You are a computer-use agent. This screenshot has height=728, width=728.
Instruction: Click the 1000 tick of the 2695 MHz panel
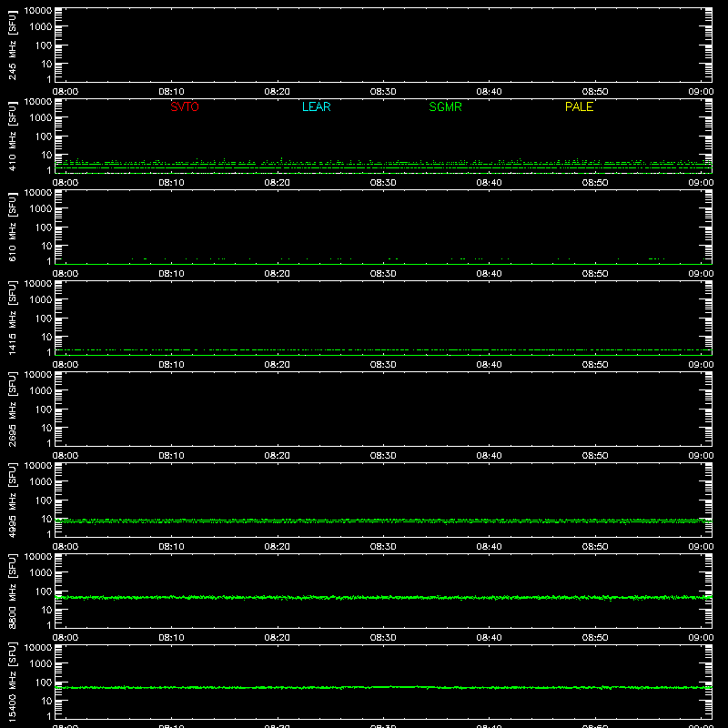(41, 391)
